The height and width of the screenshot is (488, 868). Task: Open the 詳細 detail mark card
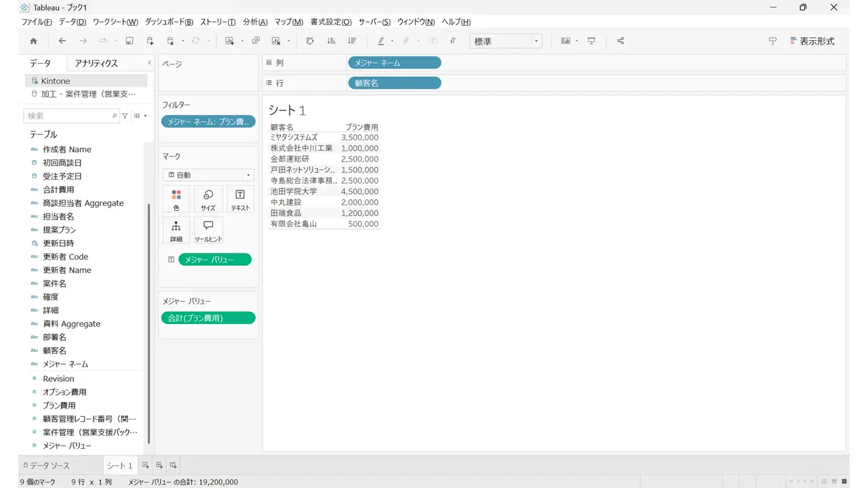pyautogui.click(x=176, y=230)
